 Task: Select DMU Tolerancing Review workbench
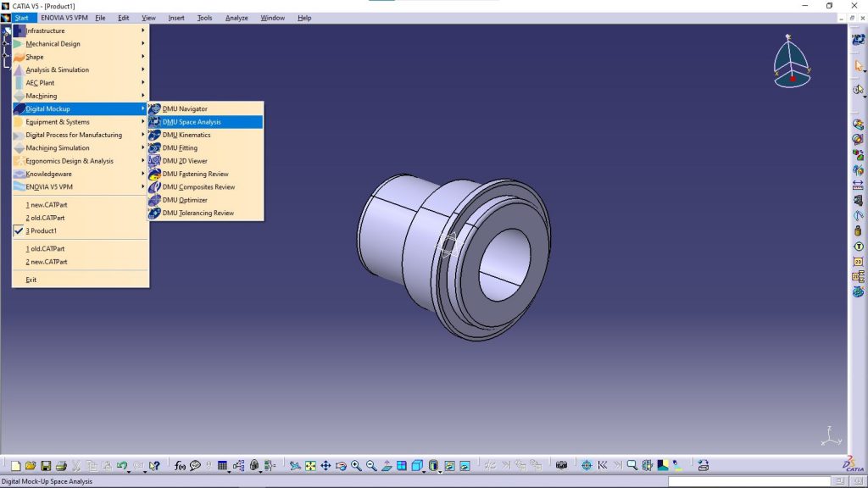click(205, 213)
